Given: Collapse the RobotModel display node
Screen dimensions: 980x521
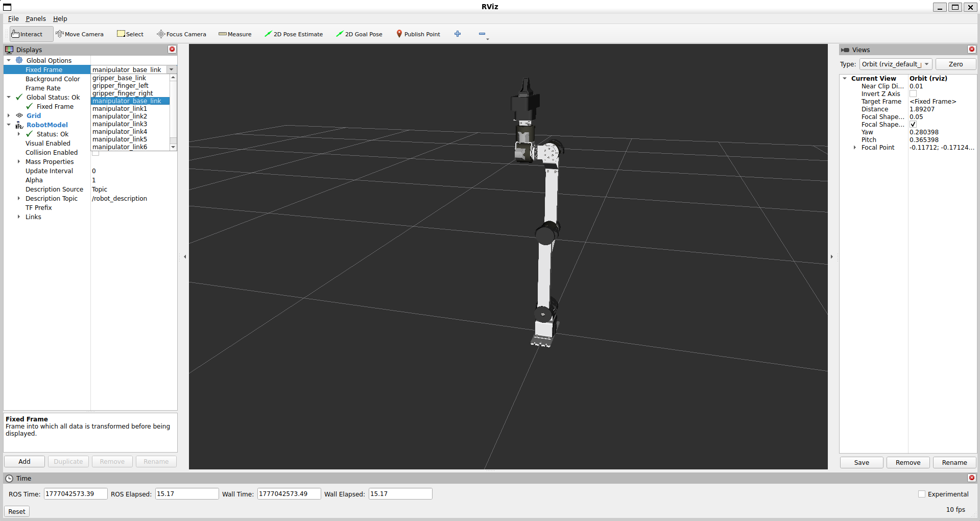Looking at the screenshot, I should [x=9, y=125].
